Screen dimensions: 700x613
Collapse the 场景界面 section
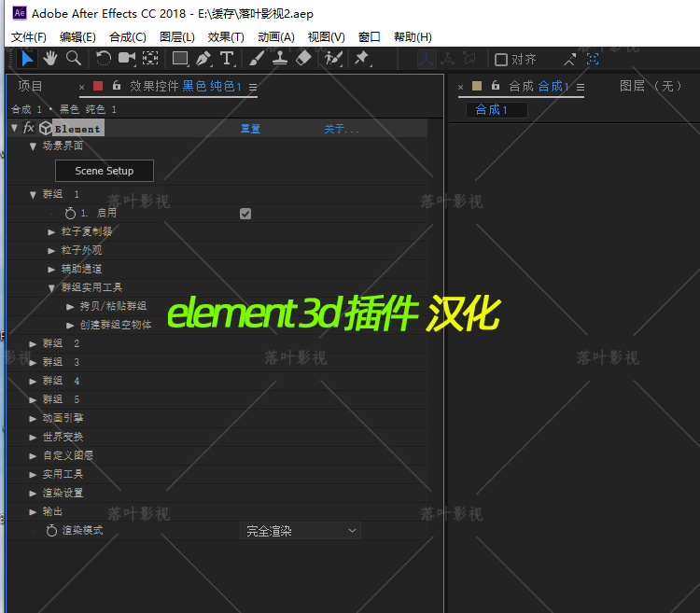pos(33,146)
